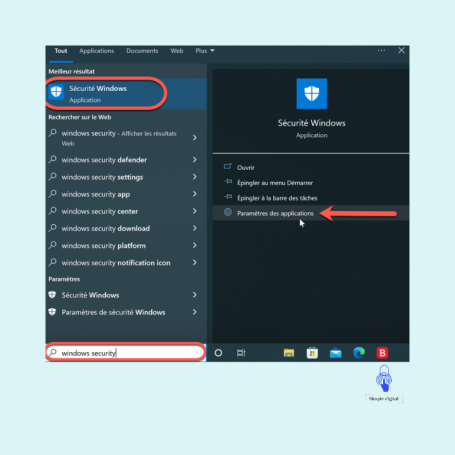Click the large Sécurité Windows shield tile
This screenshot has width=455, height=455.
(x=312, y=94)
